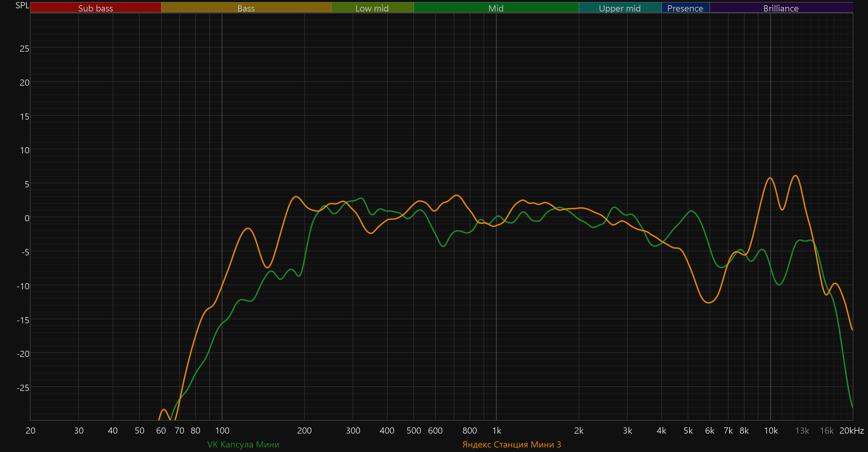Select the Low mid band header

[x=372, y=8]
